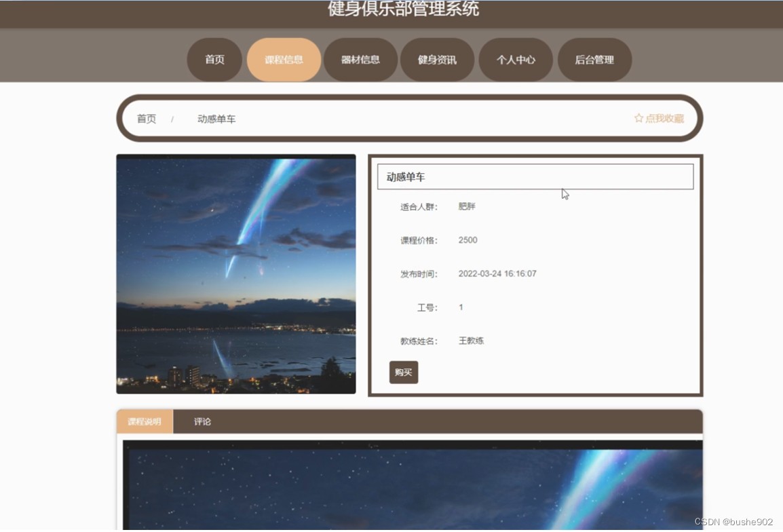Image resolution: width=783 pixels, height=532 pixels.
Task: Click the 动感单车 course title box
Action: click(x=535, y=177)
